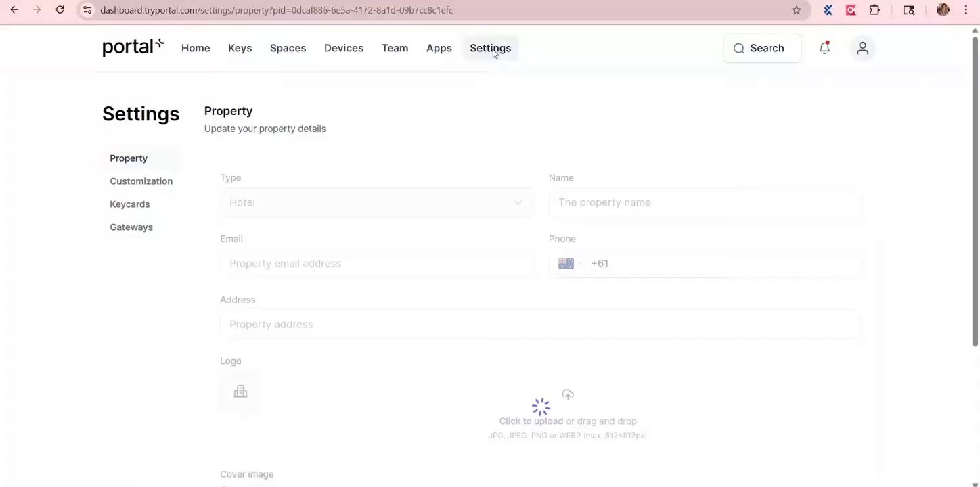Click the browser forward arrow
Image resolution: width=980 pixels, height=487 pixels.
click(37, 10)
